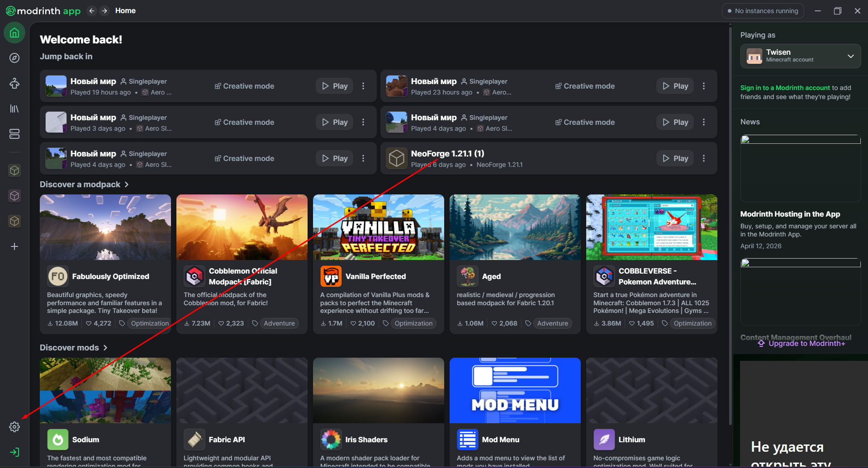
Task: Click the 'Sodium' mod title
Action: [x=85, y=440]
